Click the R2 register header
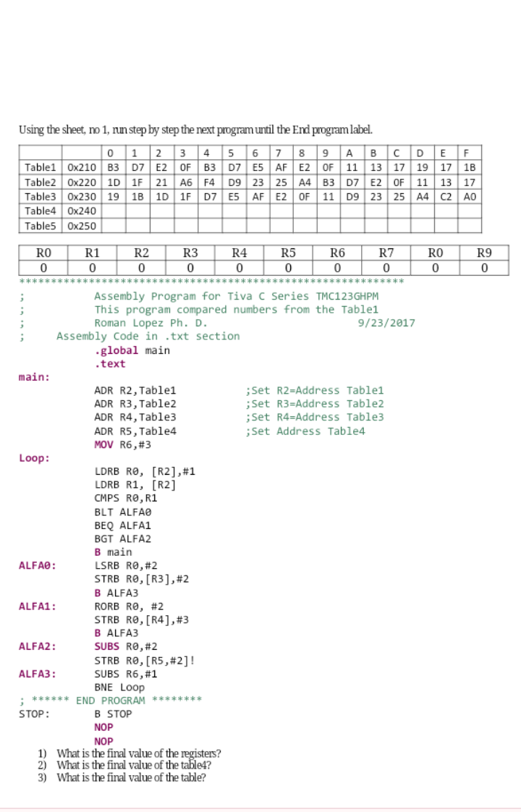This screenshot has height=812, width=521. [x=141, y=253]
